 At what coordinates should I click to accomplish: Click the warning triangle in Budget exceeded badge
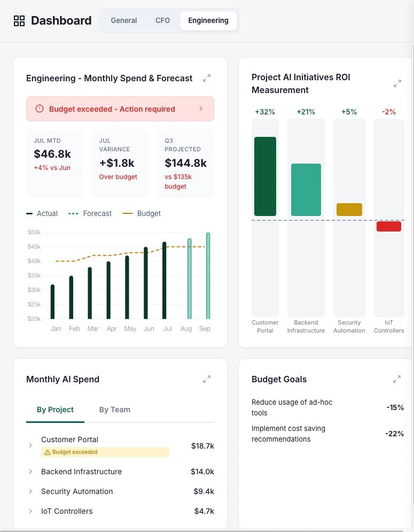coord(48,452)
